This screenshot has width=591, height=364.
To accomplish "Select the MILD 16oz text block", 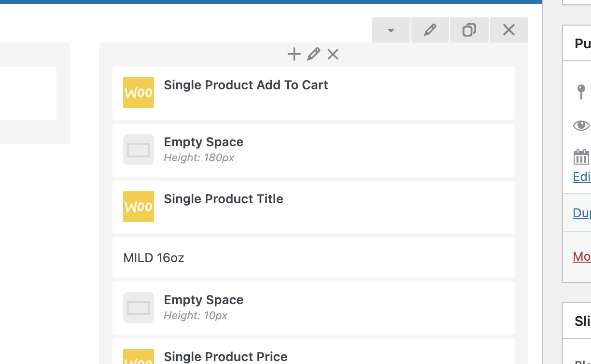I will (x=154, y=258).
